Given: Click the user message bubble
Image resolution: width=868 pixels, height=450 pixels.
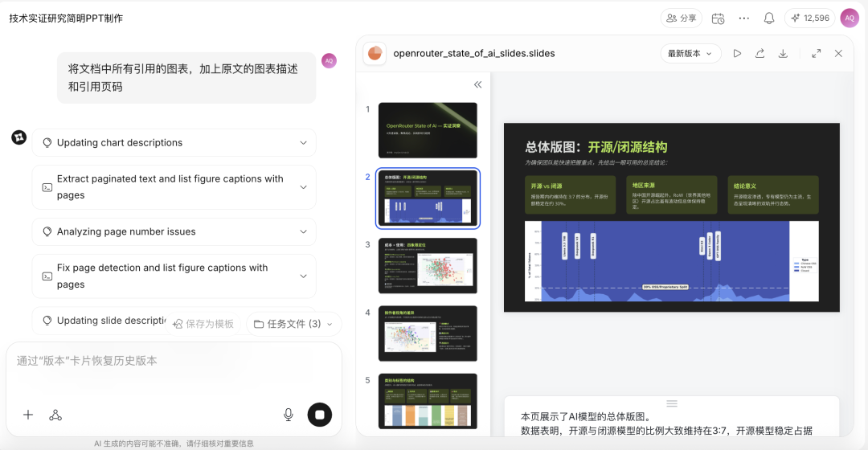Looking at the screenshot, I should pos(186,78).
